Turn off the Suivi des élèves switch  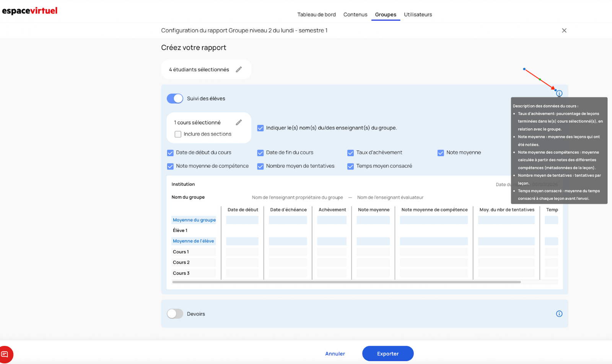[x=175, y=99]
